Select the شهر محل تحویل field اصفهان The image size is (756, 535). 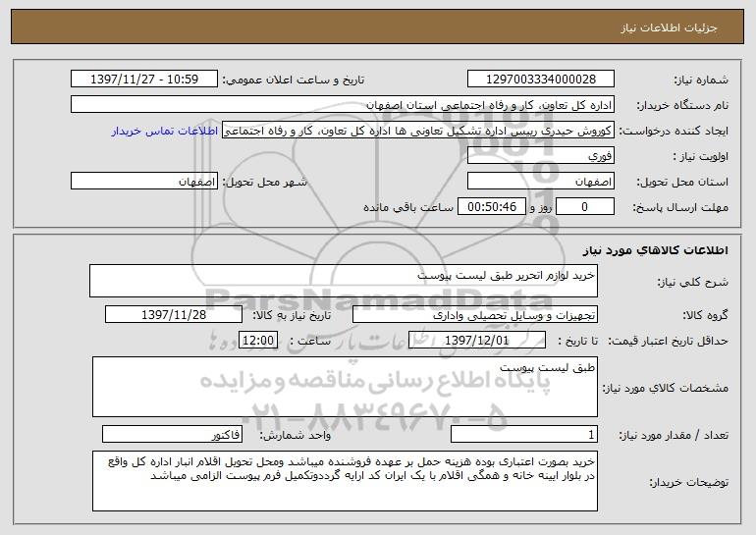(144, 182)
